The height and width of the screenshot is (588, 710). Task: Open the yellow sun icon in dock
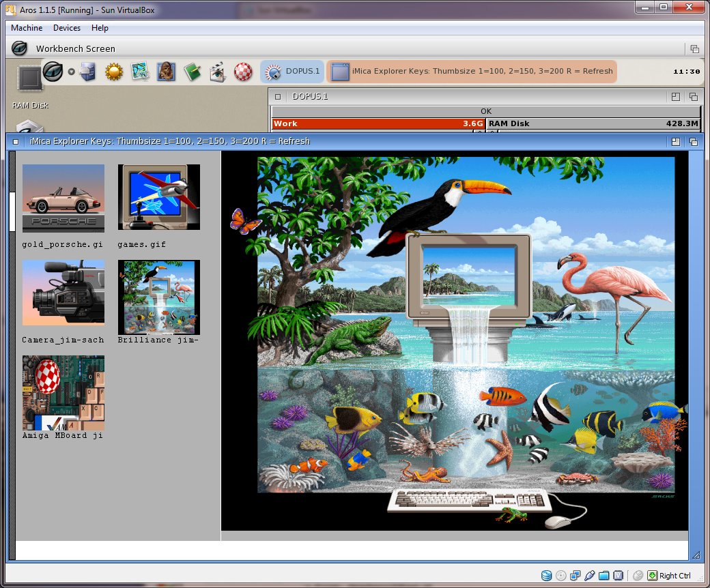point(114,72)
